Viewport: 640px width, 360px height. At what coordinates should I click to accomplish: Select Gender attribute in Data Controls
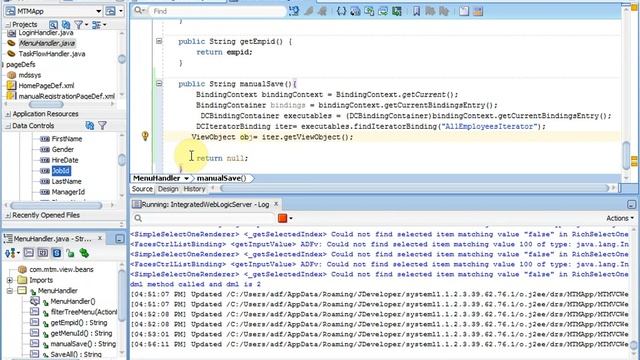(x=62, y=149)
